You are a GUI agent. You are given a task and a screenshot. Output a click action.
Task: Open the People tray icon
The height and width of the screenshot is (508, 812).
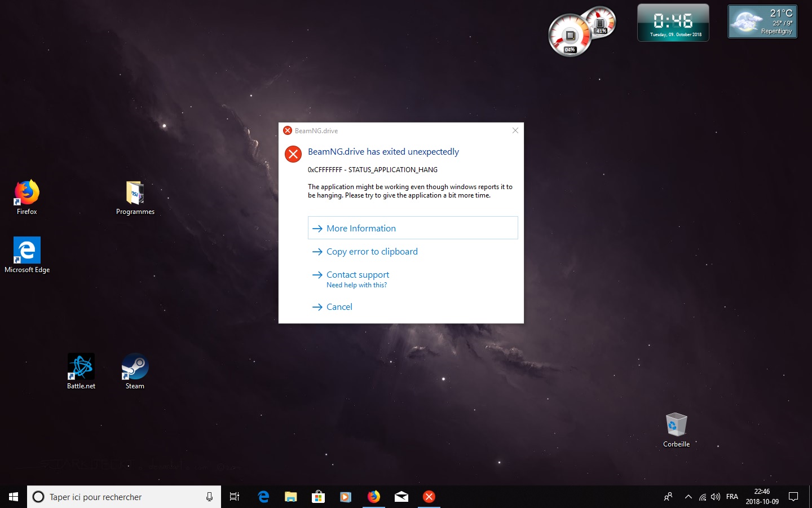point(668,497)
